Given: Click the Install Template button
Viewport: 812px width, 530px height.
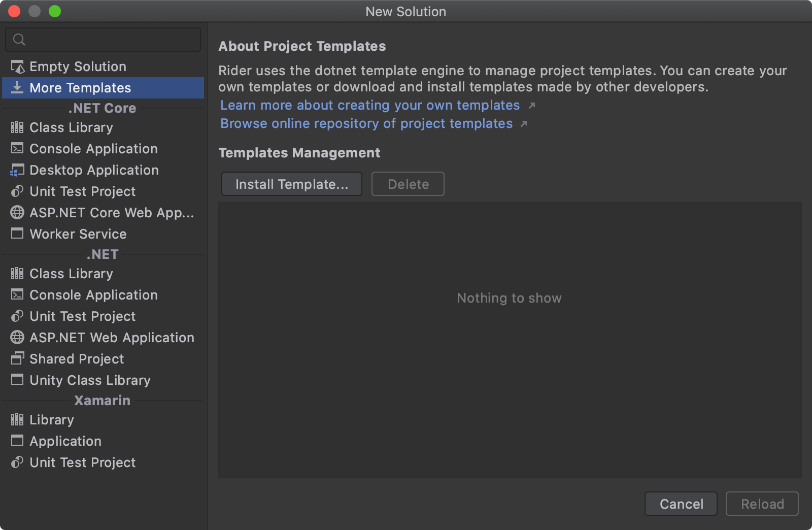Looking at the screenshot, I should point(292,184).
